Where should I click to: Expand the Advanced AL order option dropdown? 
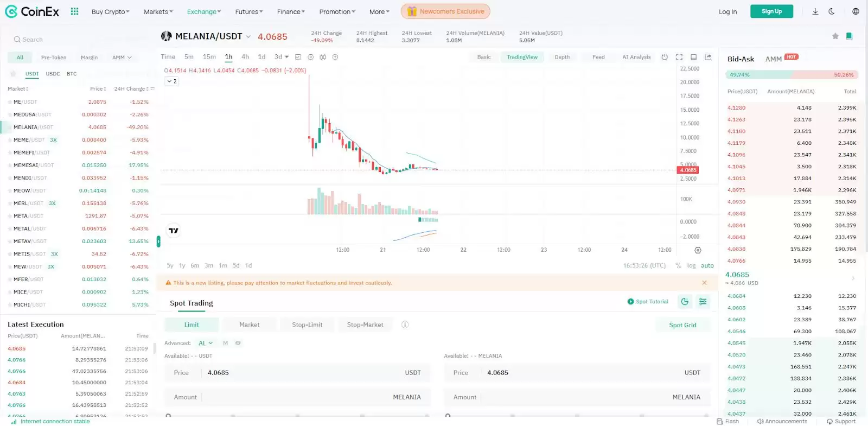(206, 343)
